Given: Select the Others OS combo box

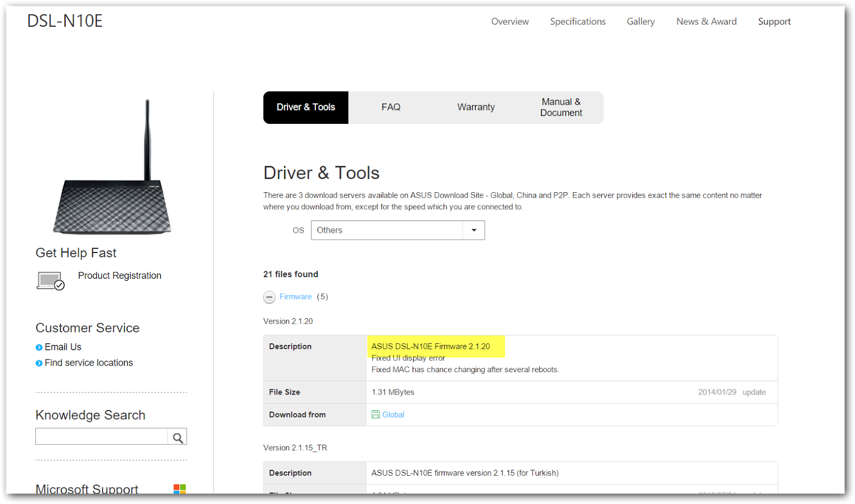Looking at the screenshot, I should click(x=398, y=230).
